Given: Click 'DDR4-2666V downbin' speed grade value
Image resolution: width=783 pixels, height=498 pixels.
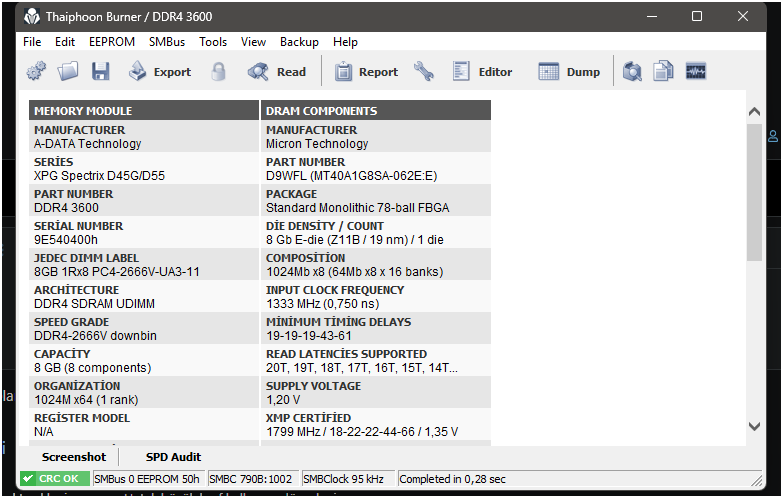Looking at the screenshot, I should pos(95,336).
